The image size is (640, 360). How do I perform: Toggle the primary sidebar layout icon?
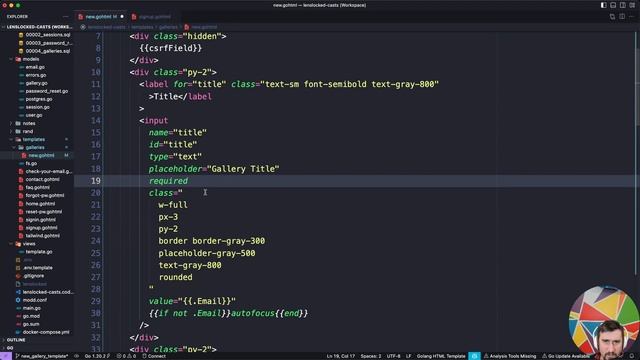point(603,5)
